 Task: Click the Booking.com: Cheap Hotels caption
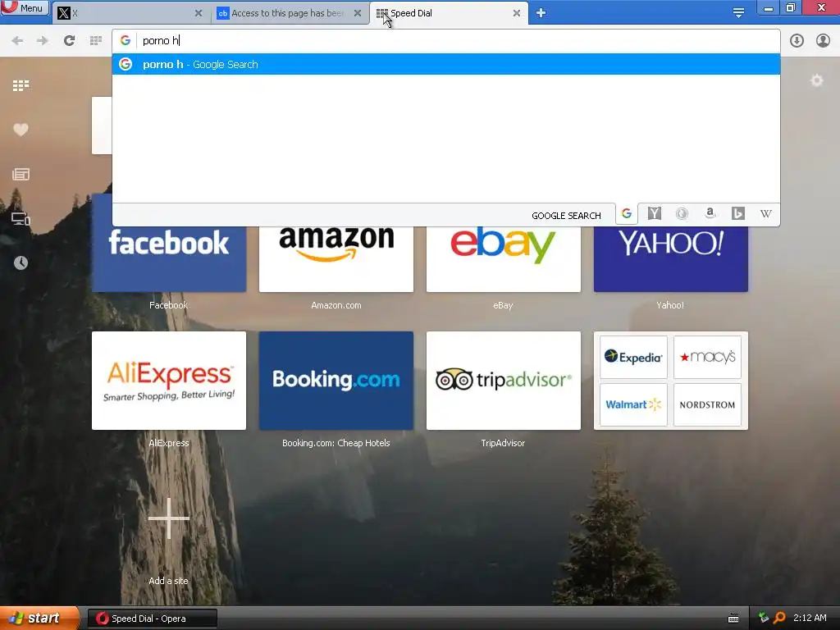click(336, 443)
